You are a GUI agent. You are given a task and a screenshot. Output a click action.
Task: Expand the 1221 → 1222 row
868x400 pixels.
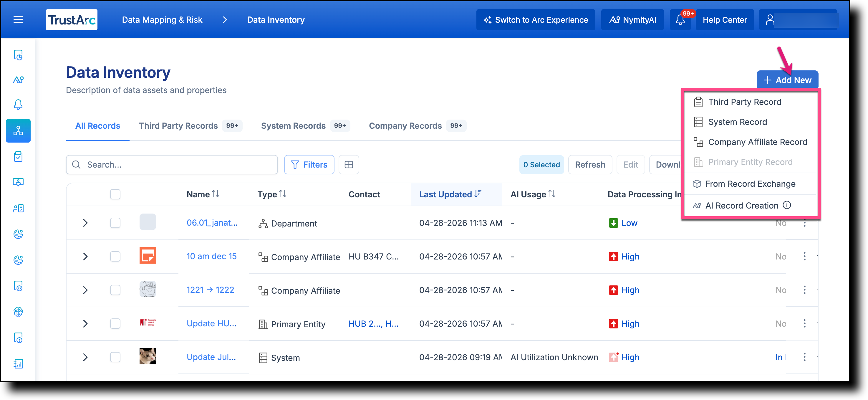pyautogui.click(x=85, y=290)
